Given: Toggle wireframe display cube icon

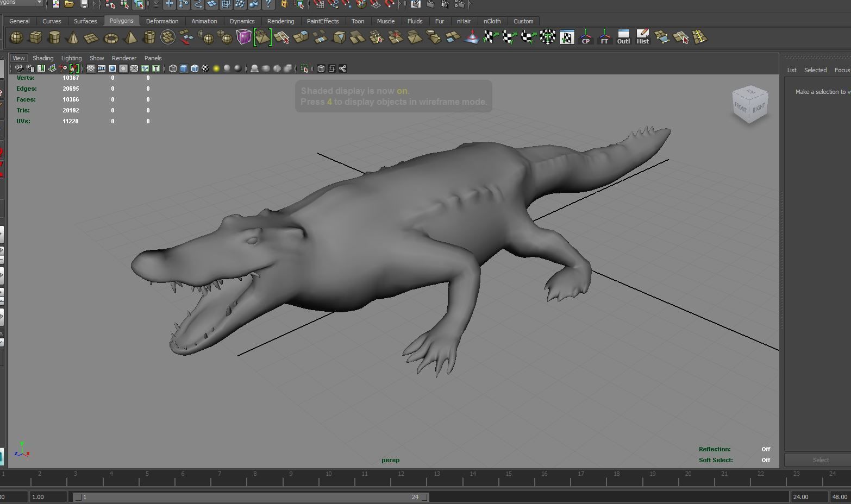Looking at the screenshot, I should point(173,68).
